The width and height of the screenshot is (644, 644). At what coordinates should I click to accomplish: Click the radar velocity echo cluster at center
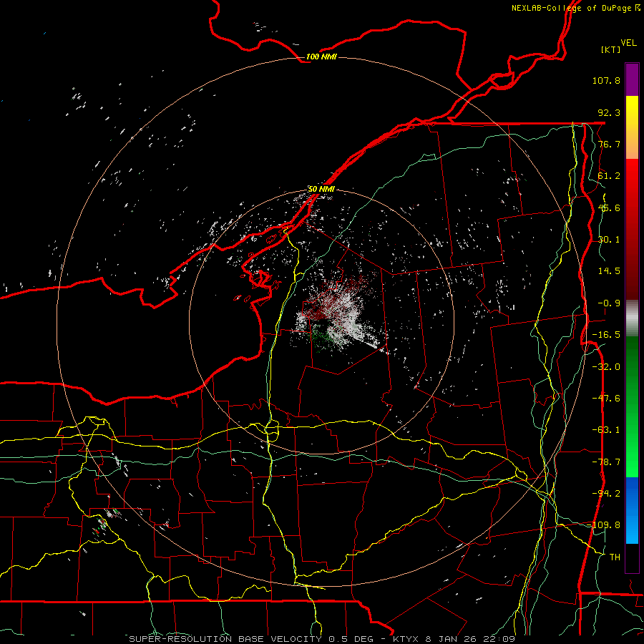coord(339,316)
